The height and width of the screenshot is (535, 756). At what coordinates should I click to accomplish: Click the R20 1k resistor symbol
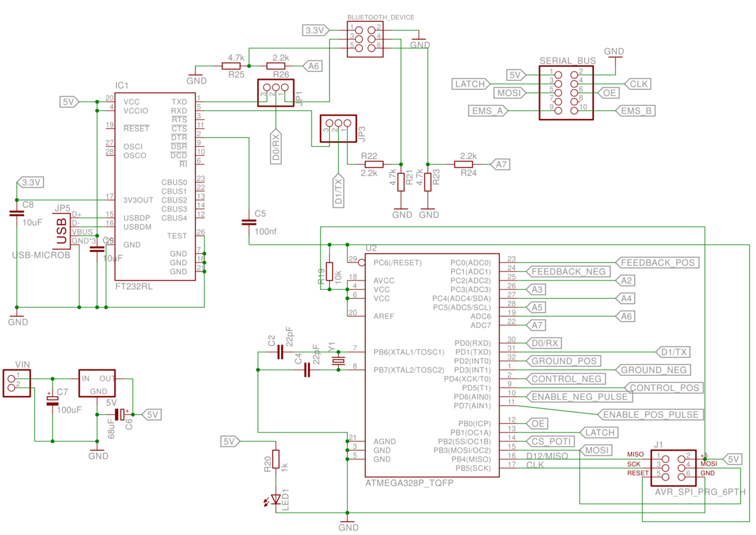coord(276,459)
